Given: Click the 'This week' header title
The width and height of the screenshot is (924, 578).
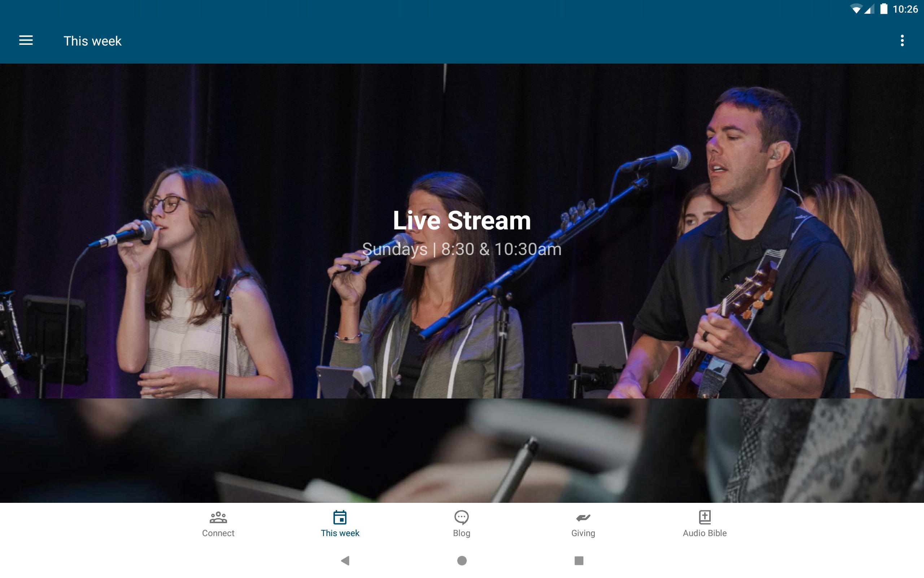Looking at the screenshot, I should pos(92,41).
